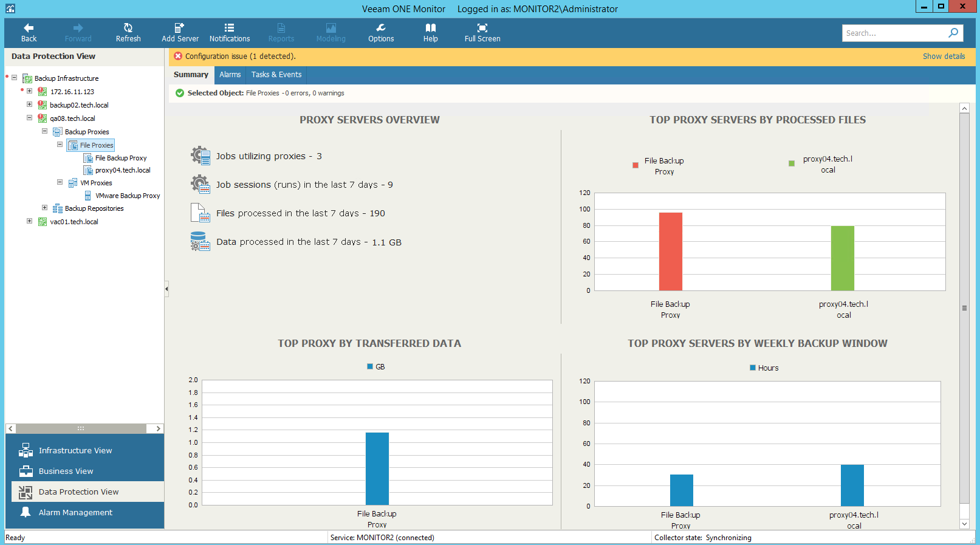The height and width of the screenshot is (545, 980).
Task: Collapse the Backup Proxies node
Action: (x=44, y=131)
